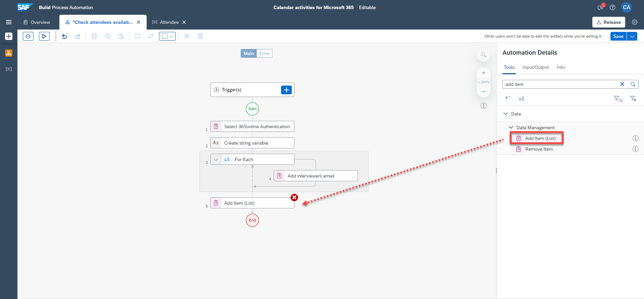This screenshot has height=299, width=644.
Task: Open the Save dropdown arrow
Action: (632, 36)
